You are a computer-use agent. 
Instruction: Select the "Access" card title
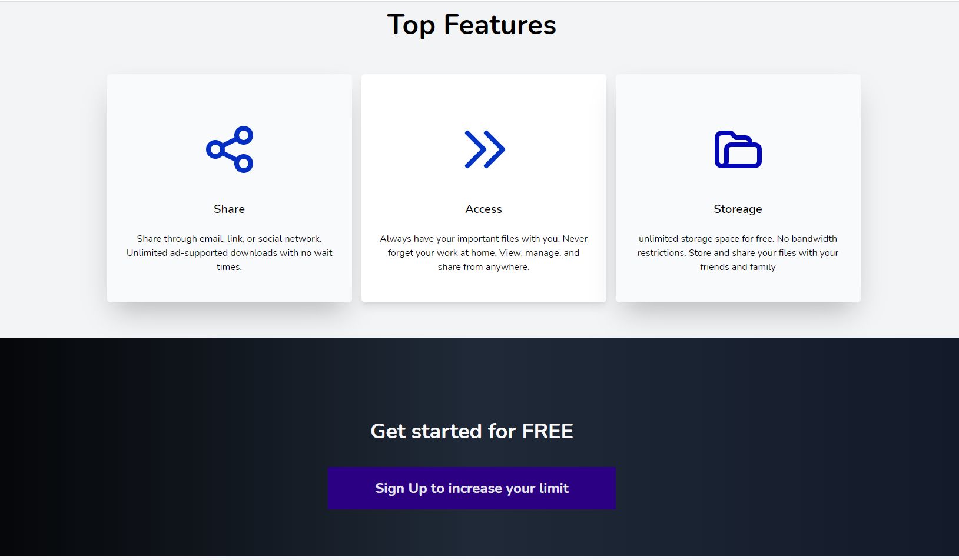pyautogui.click(x=483, y=209)
